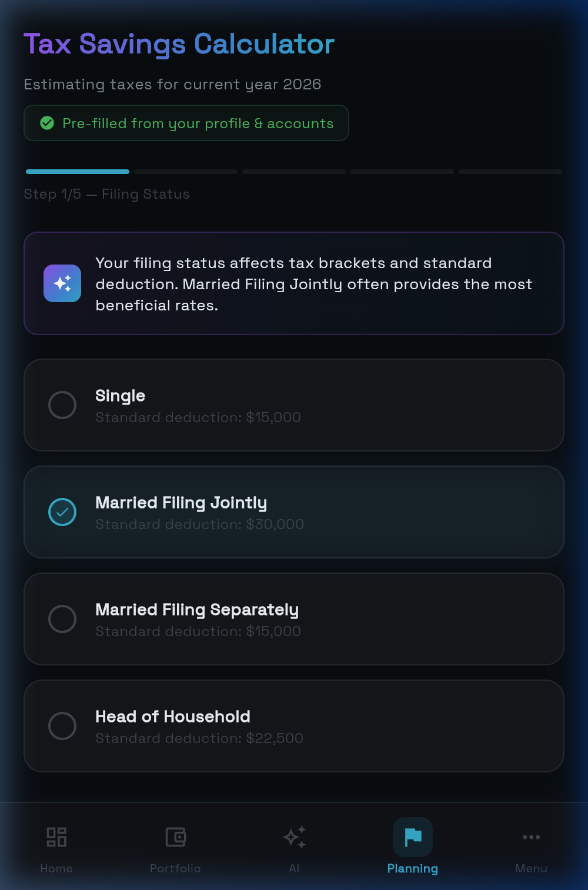The height and width of the screenshot is (890, 588).
Task: Click the Pre-filled from your profile badge
Action: tap(186, 123)
